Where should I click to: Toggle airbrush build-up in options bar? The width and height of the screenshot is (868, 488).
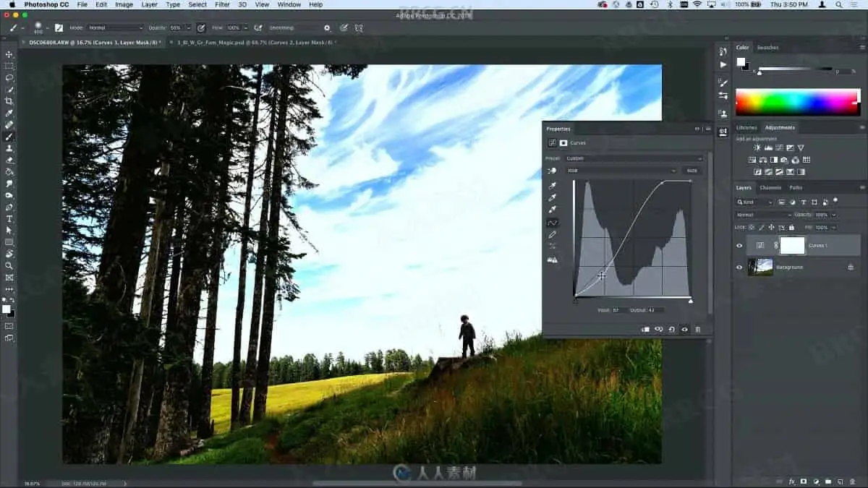258,28
